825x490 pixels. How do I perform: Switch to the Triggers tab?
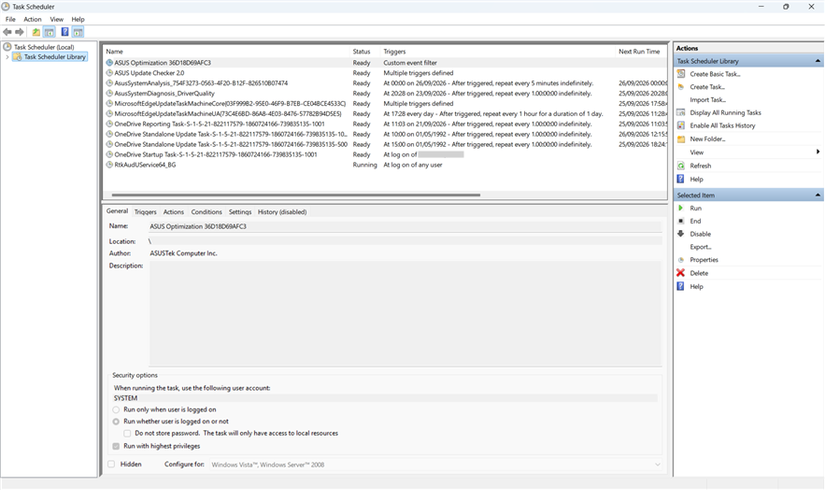coord(145,212)
